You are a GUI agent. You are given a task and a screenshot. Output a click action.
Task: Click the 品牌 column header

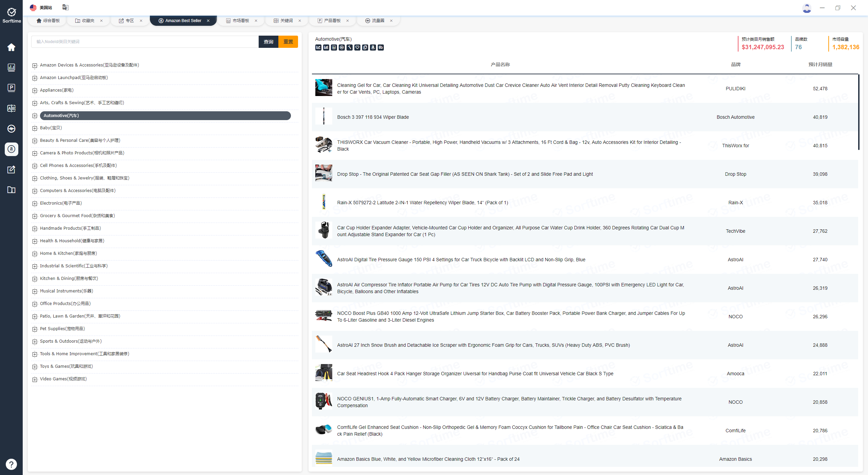pos(736,64)
